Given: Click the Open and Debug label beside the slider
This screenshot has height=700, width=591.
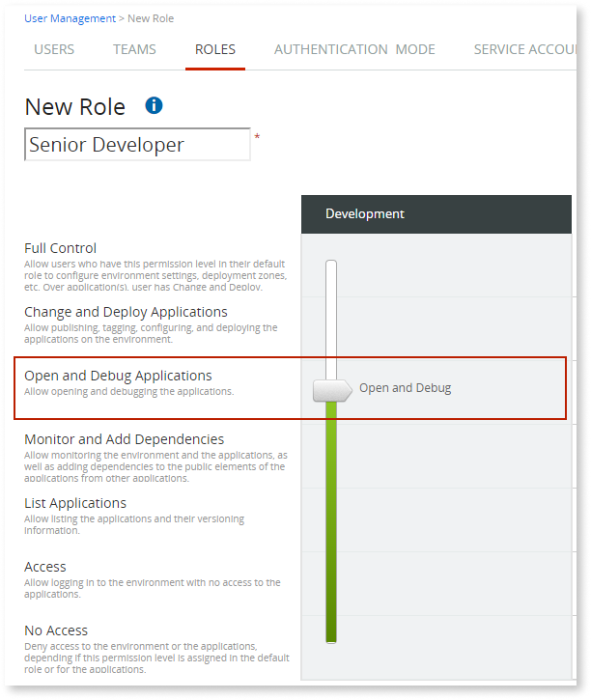Looking at the screenshot, I should 406,388.
